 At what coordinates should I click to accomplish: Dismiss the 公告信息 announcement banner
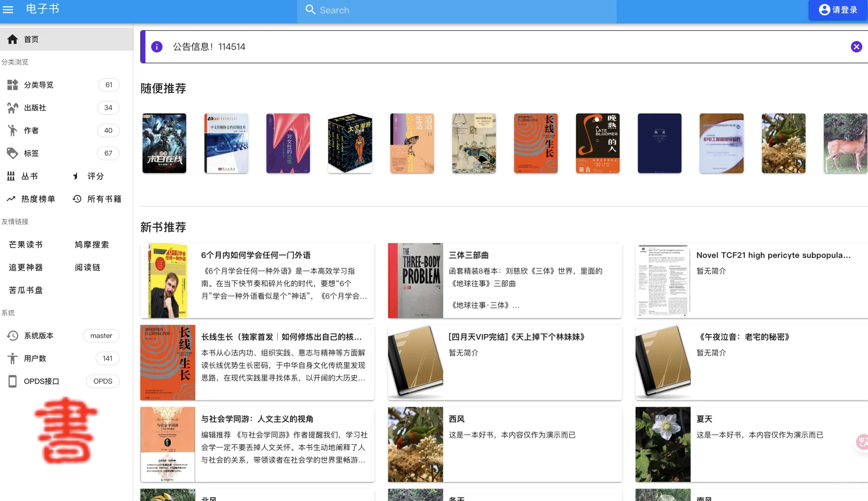click(856, 47)
